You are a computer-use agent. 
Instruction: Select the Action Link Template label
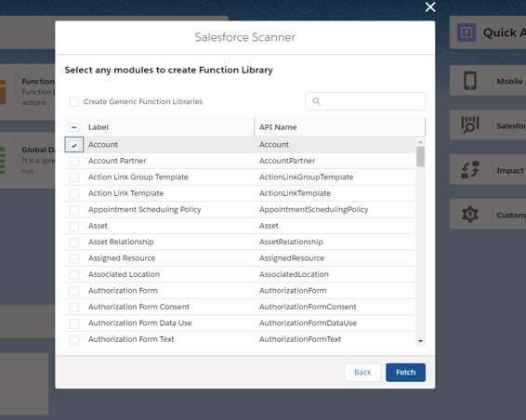pos(125,193)
